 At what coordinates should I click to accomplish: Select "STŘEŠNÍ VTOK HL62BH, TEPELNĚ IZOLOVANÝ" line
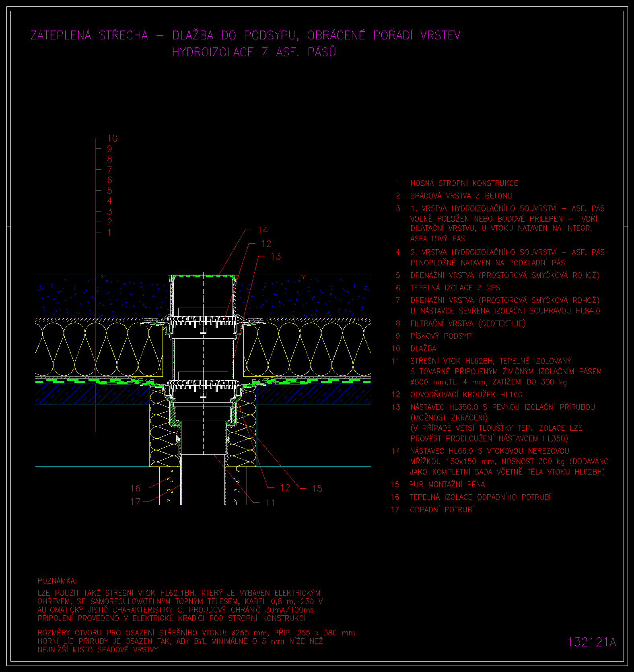click(x=491, y=361)
